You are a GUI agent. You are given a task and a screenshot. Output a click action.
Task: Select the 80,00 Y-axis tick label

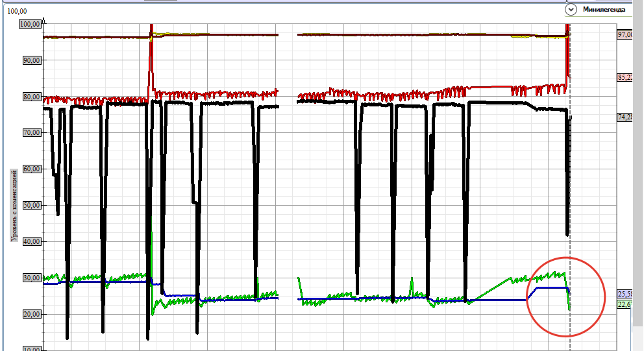point(31,97)
